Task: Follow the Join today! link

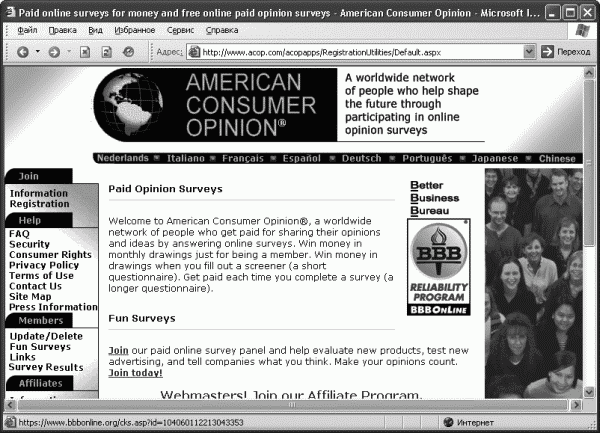Action: point(135,373)
